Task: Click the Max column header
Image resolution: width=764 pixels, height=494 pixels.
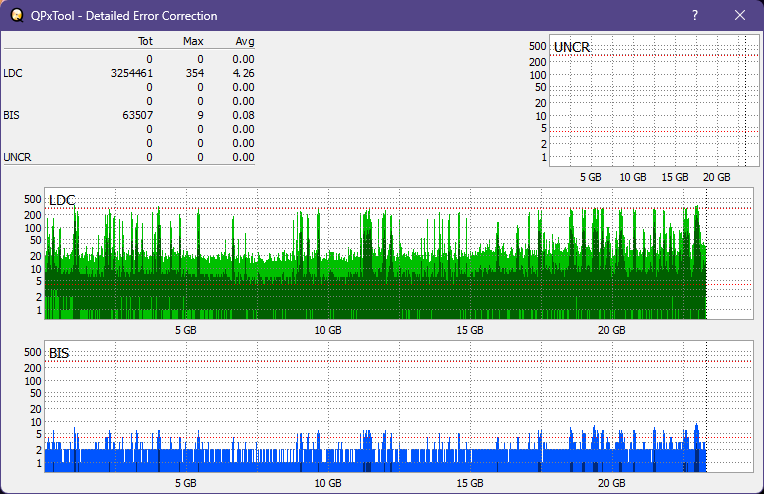Action: [x=193, y=41]
